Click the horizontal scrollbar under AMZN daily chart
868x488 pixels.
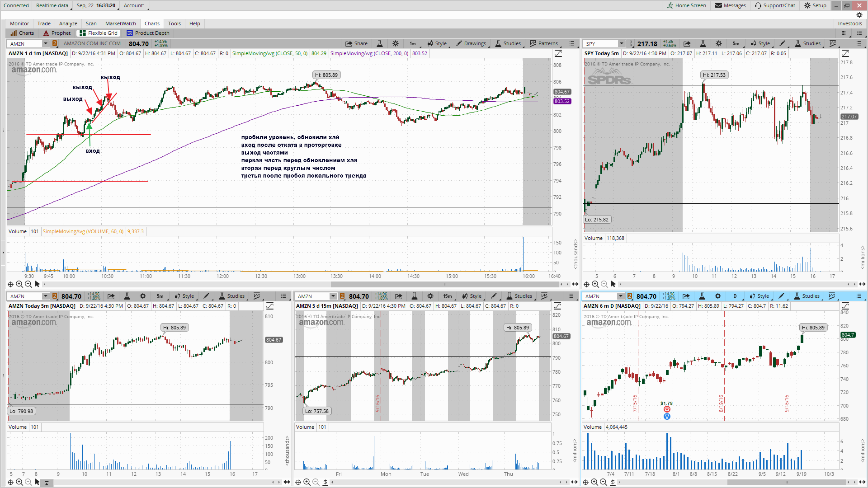pyautogui.click(x=787, y=482)
